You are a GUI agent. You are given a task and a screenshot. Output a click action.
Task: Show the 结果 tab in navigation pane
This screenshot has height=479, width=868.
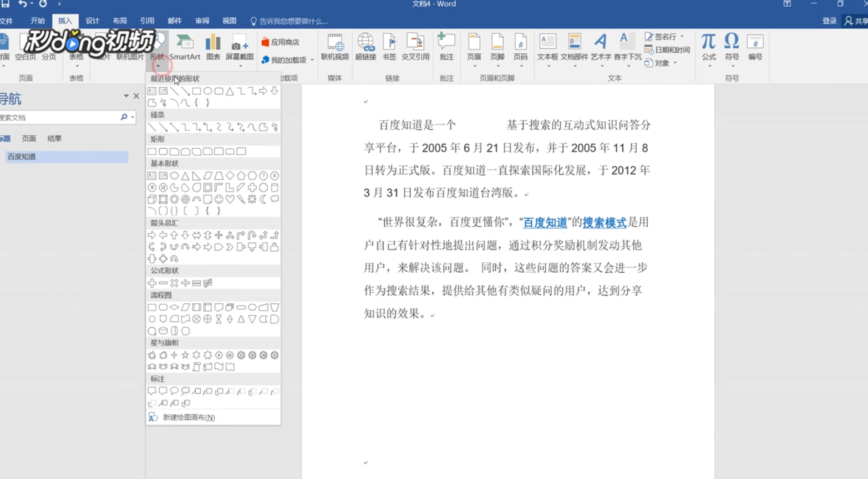point(54,139)
